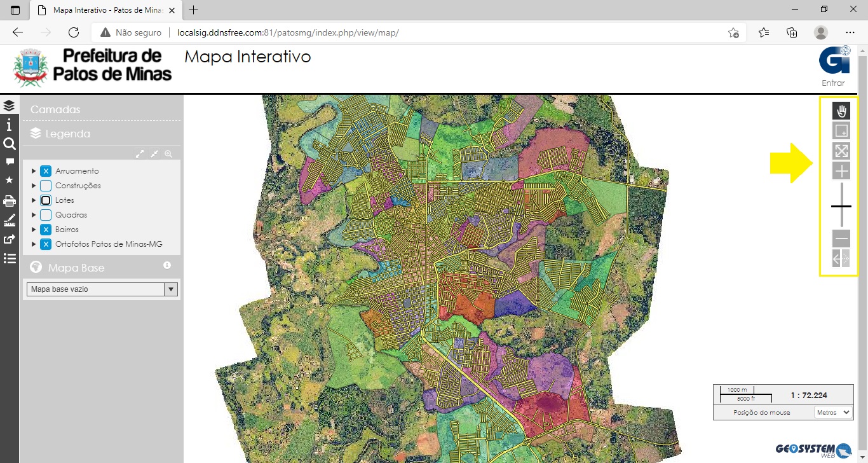Click the plus zoom-in button
Screen dimensions: 868x463
841,171
